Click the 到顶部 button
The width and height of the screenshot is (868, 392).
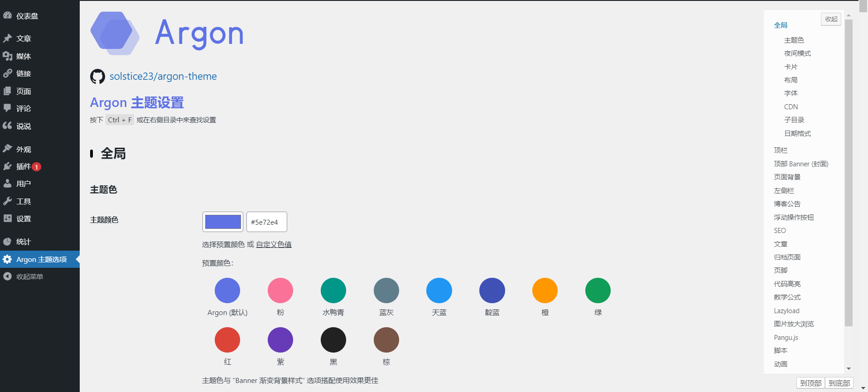[810, 383]
